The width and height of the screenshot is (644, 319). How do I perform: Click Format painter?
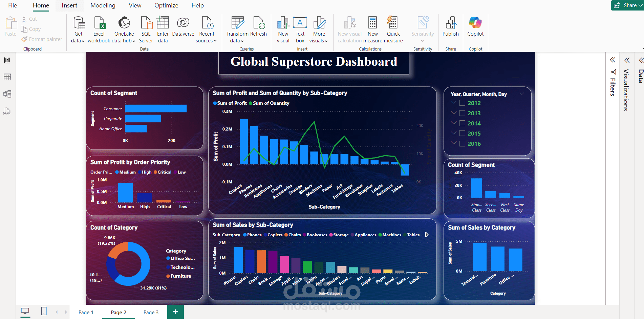[42, 39]
